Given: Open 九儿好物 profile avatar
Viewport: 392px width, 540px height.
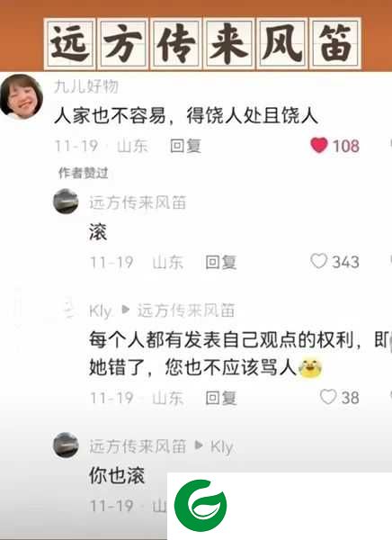Looking at the screenshot, I should point(22,96).
